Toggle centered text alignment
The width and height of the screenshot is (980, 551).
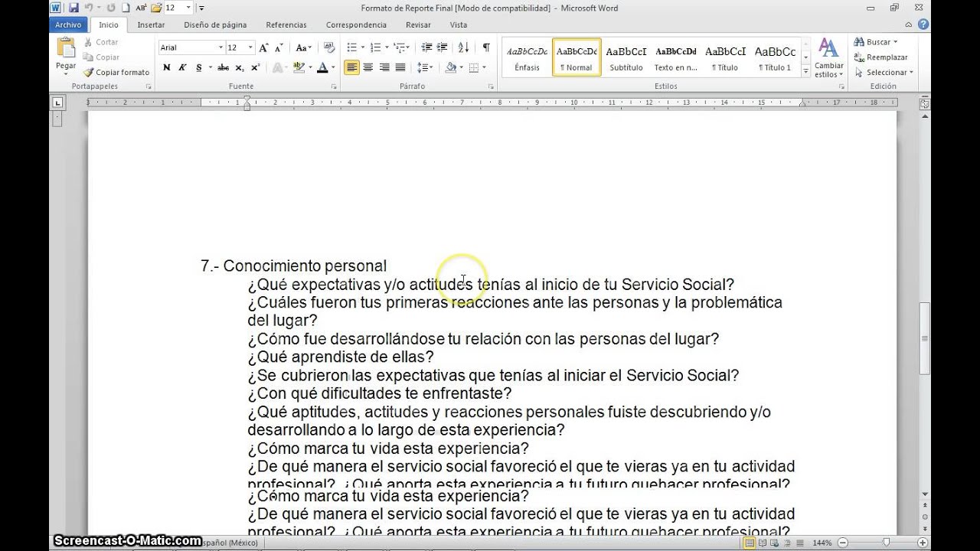[x=368, y=67]
